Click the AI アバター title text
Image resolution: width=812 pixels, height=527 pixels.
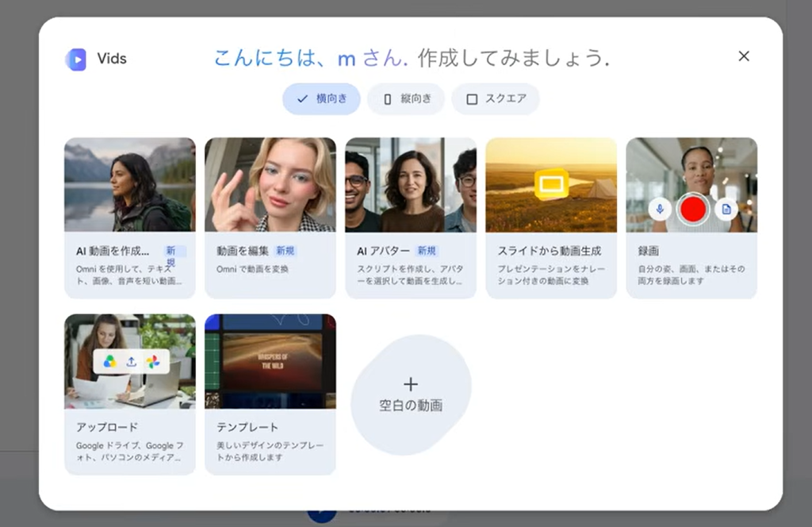(x=383, y=251)
